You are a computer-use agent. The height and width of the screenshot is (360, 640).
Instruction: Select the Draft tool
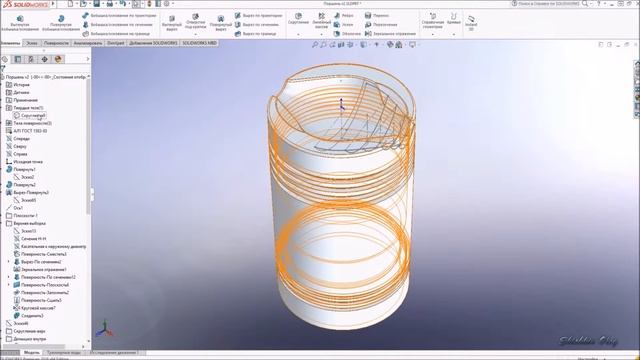point(343,24)
